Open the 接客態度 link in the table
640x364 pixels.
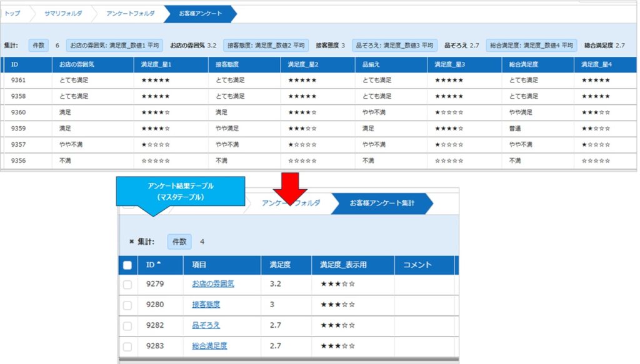206,305
